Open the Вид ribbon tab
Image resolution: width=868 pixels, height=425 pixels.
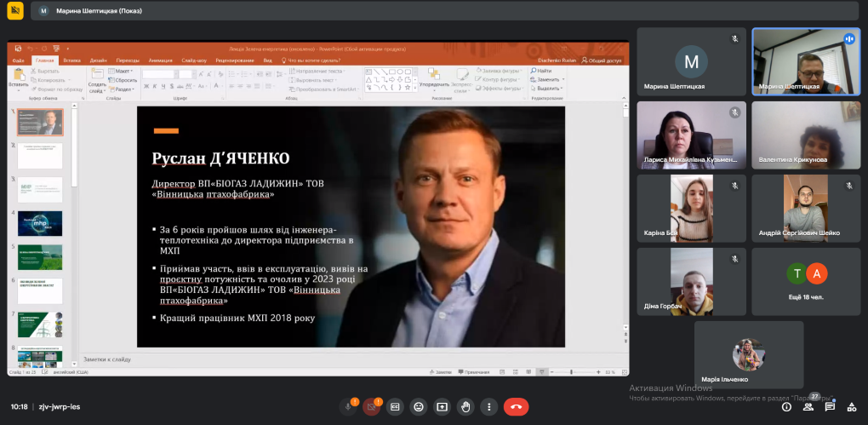pyautogui.click(x=267, y=60)
